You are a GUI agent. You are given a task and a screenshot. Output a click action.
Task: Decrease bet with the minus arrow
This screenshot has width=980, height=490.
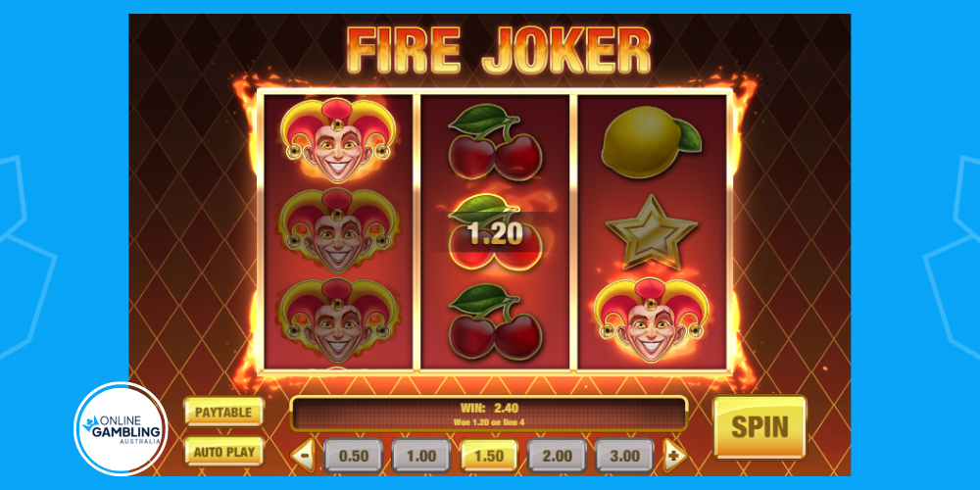pyautogui.click(x=304, y=456)
